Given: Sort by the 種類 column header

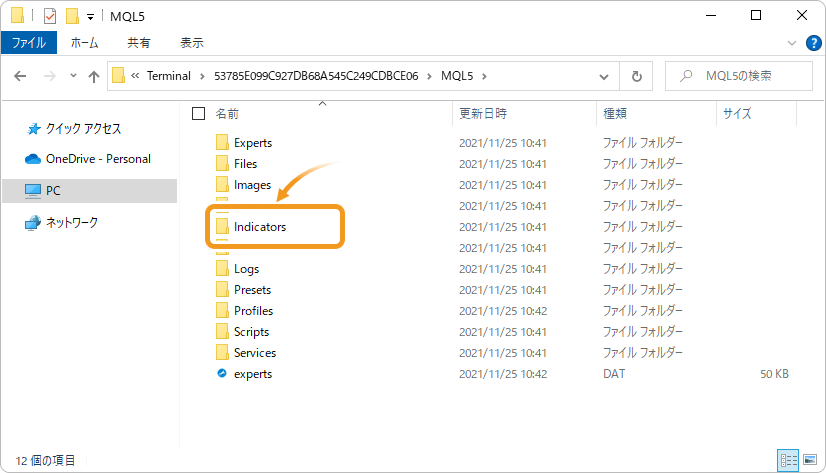Looking at the screenshot, I should [615, 113].
